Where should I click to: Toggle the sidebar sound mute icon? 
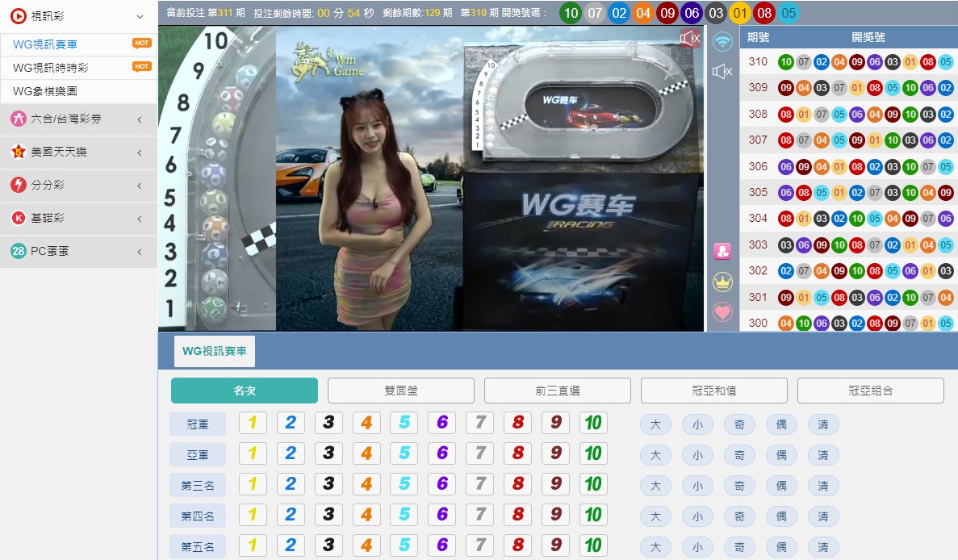point(722,72)
